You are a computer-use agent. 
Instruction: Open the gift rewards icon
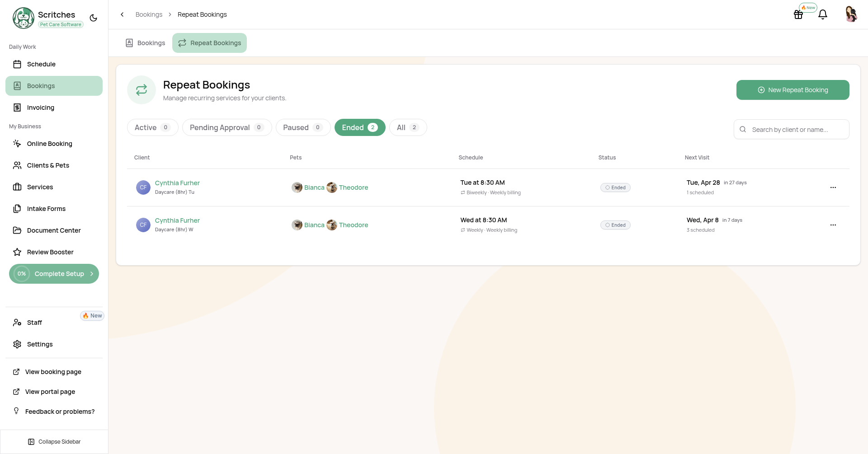point(798,14)
